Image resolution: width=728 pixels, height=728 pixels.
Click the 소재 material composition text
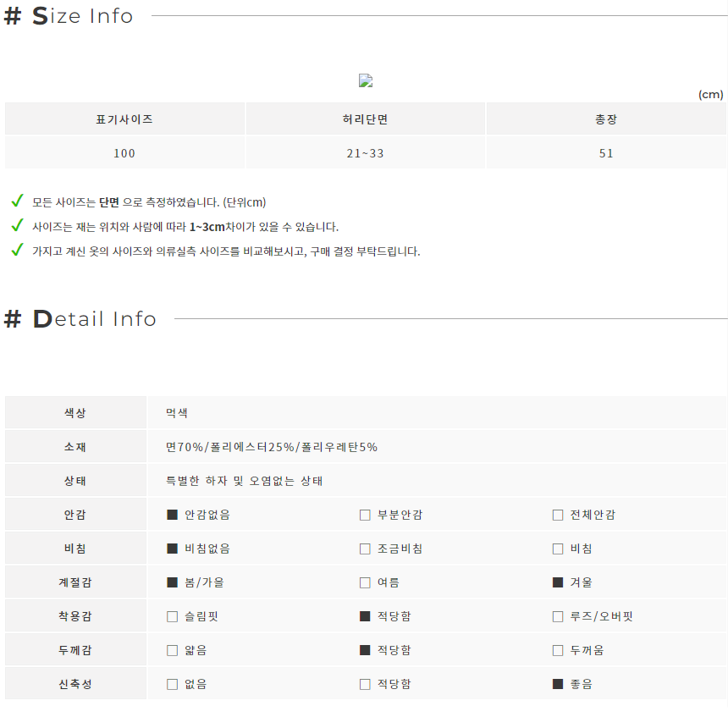tap(272, 447)
